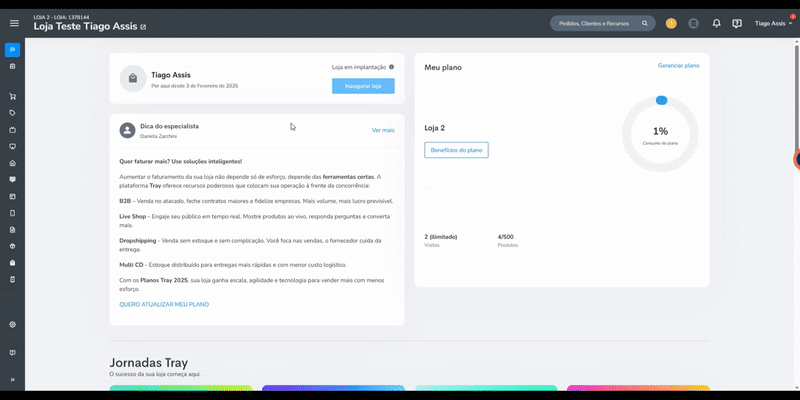Click the expert avatar beside Dica do especialista
The width and height of the screenshot is (800, 400).
pyautogui.click(x=128, y=130)
